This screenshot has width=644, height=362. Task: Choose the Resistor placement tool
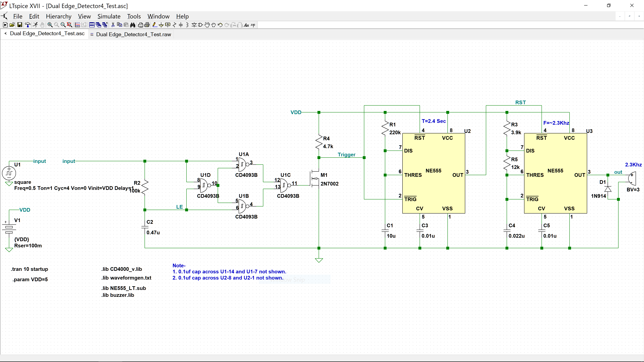174,25
